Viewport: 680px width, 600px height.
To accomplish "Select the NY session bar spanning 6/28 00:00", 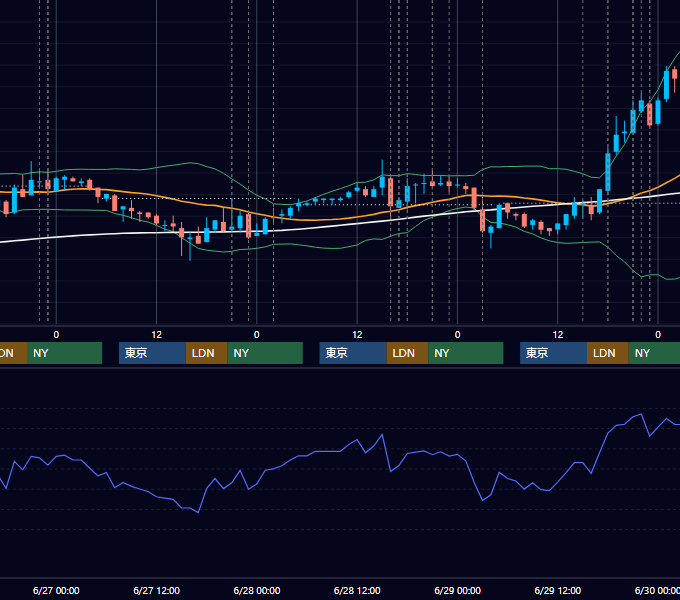I will click(265, 353).
